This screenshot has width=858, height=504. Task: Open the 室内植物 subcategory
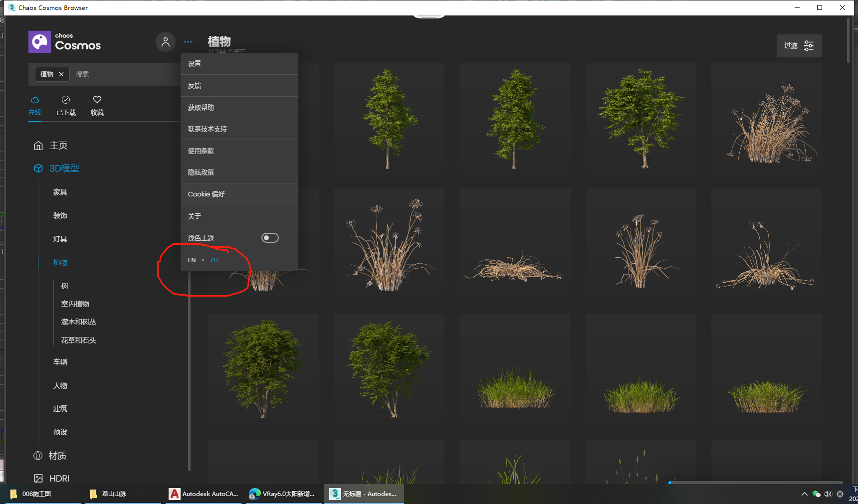tap(75, 304)
